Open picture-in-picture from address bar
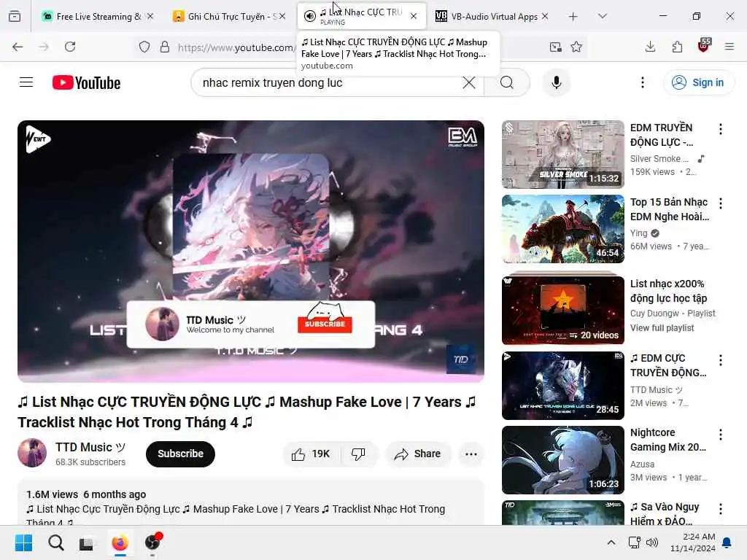Image resolution: width=747 pixels, height=560 pixels. (555, 47)
